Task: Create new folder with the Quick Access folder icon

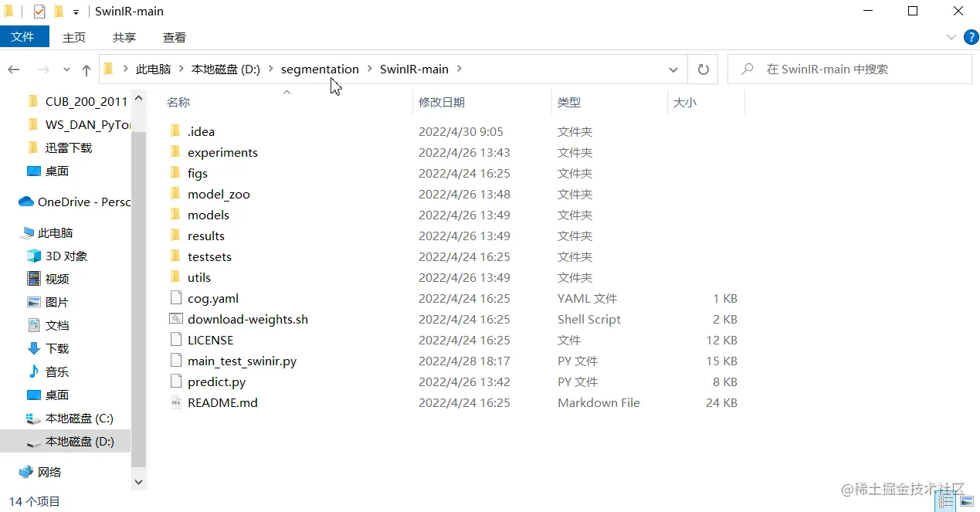Action: pos(59,11)
